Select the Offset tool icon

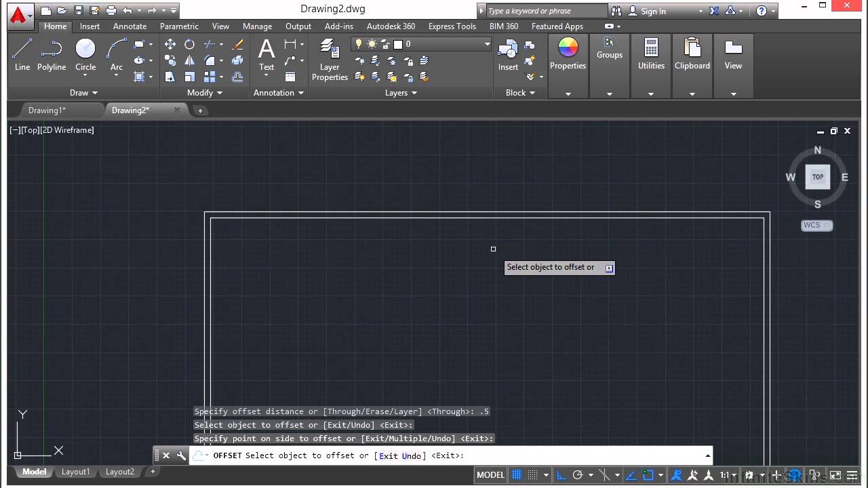237,77
